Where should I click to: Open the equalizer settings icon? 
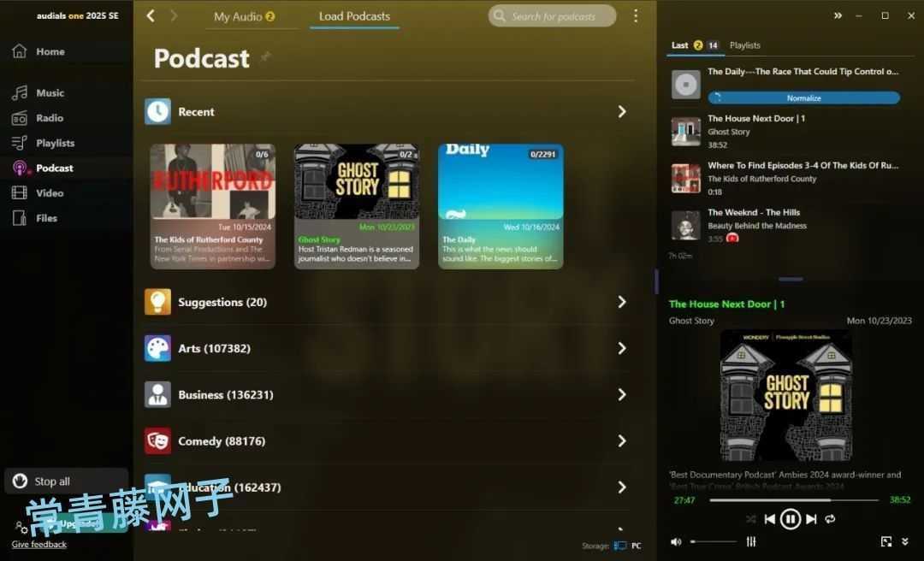pos(751,541)
